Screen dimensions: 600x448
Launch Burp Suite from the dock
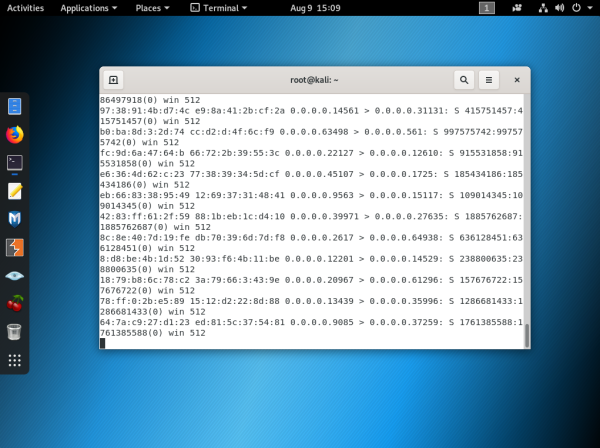tap(14, 247)
